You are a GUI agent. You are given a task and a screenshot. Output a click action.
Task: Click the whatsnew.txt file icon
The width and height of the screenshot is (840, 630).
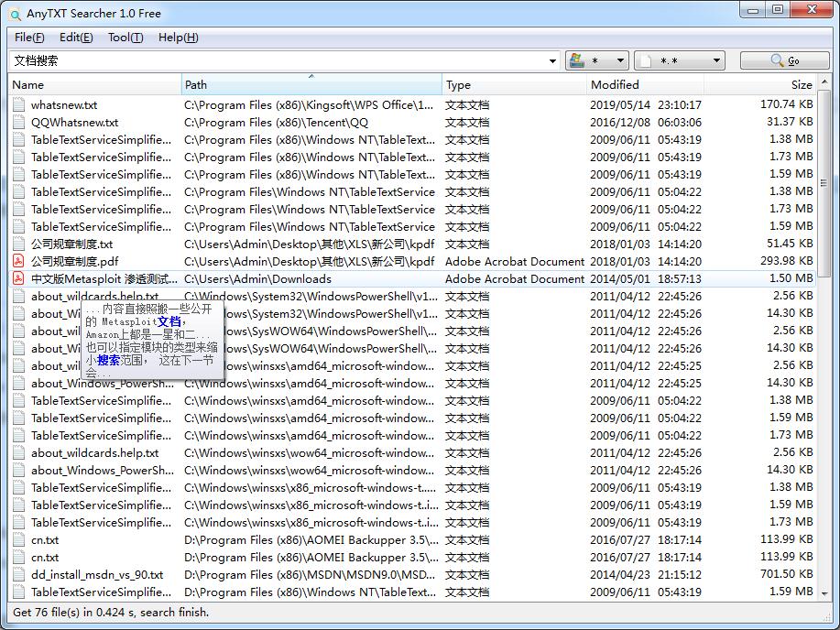coord(18,104)
